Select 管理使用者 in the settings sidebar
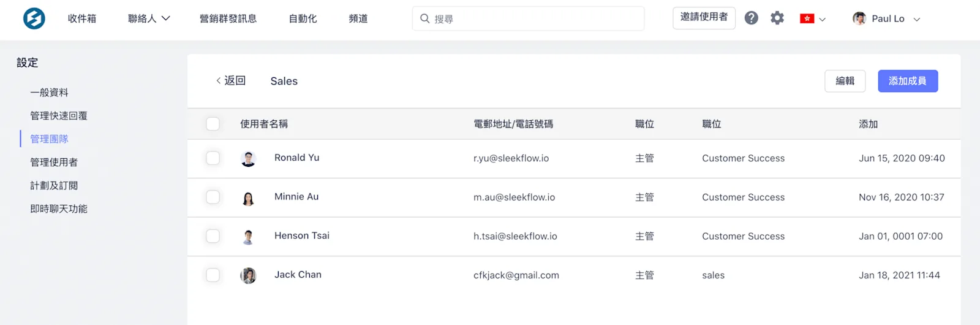This screenshot has height=325, width=980. (x=54, y=162)
